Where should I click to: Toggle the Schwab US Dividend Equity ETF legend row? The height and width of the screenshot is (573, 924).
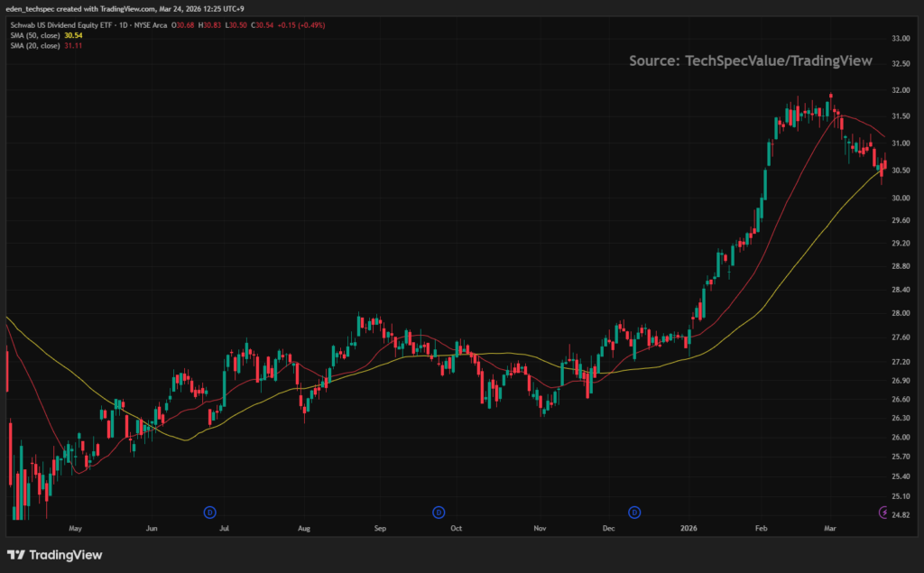(x=63, y=26)
